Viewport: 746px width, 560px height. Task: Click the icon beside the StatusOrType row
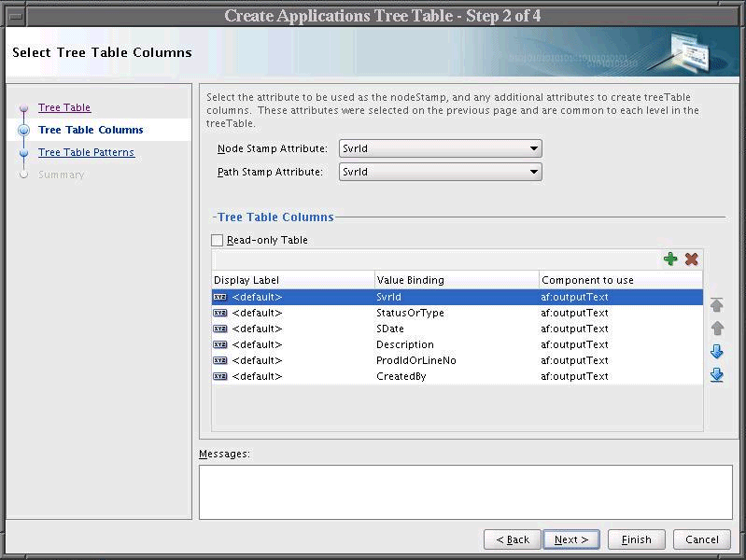point(219,313)
